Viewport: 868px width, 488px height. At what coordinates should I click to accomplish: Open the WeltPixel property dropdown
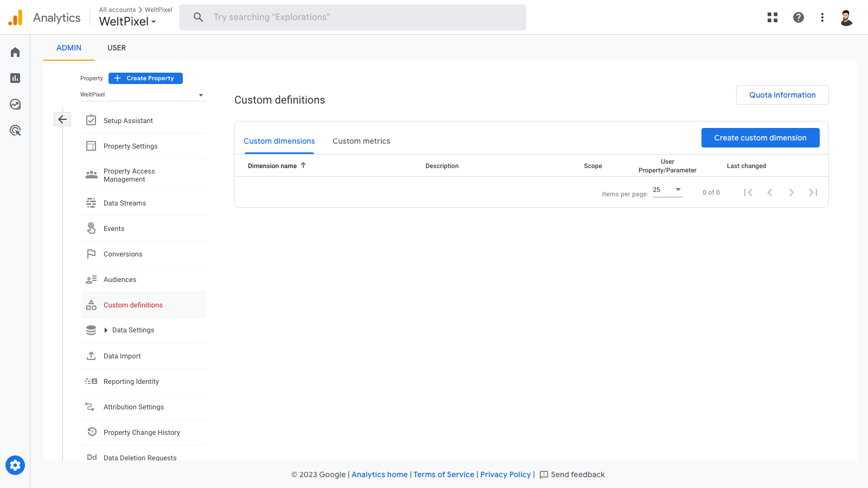point(143,94)
